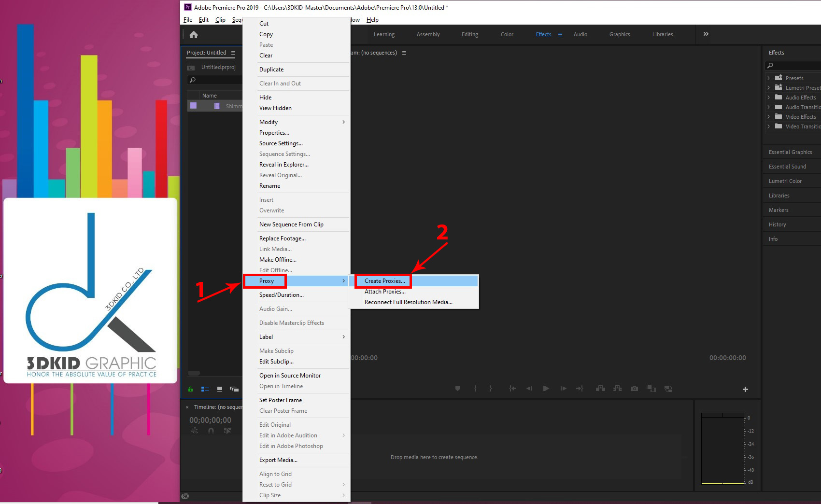Image resolution: width=821 pixels, height=504 pixels.
Task: Click the Play button in Program monitor
Action: 546,389
